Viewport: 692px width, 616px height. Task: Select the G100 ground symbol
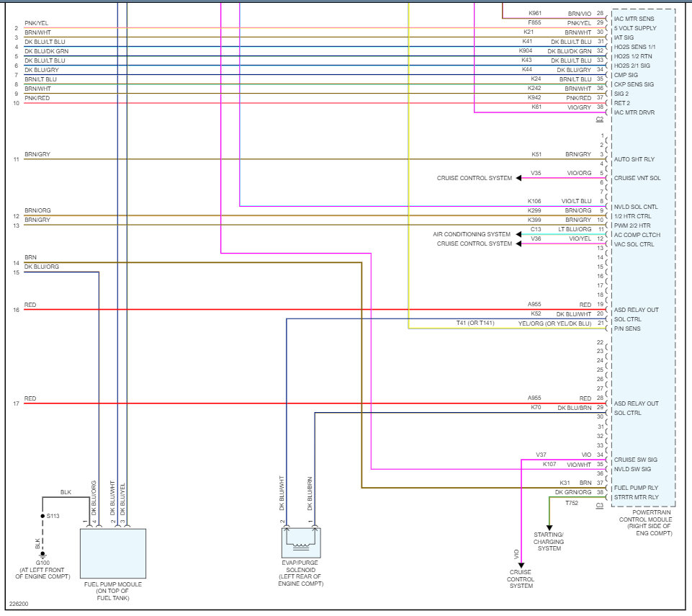pyautogui.click(x=42, y=555)
